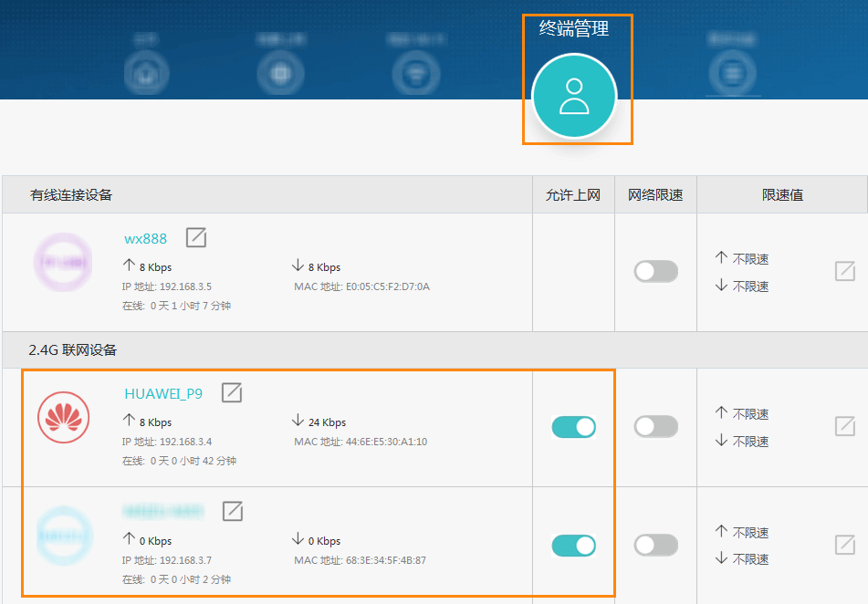Screen dimensions: 868x604
Task: Edit the wx888 device name via pencil icon
Action: [196, 238]
